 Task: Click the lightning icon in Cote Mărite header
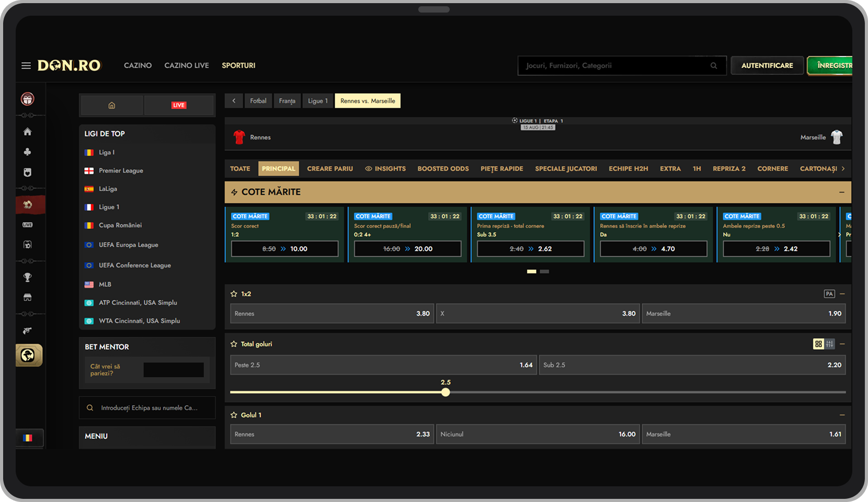point(234,192)
